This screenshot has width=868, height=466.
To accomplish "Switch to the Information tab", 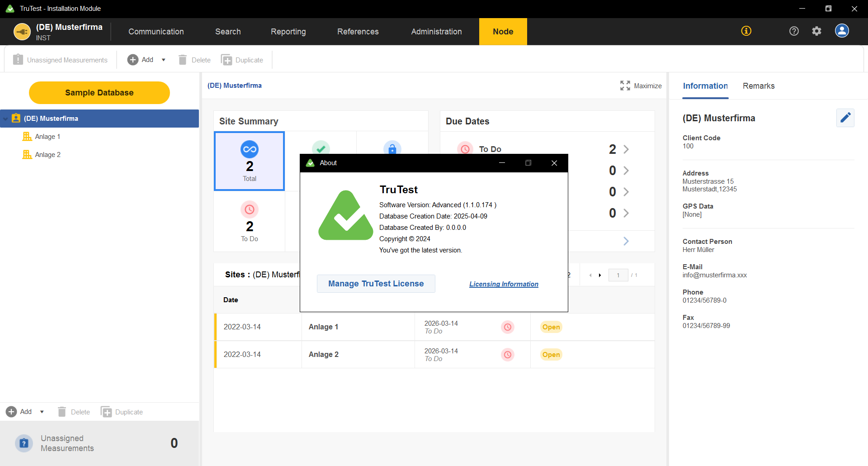I will click(705, 86).
